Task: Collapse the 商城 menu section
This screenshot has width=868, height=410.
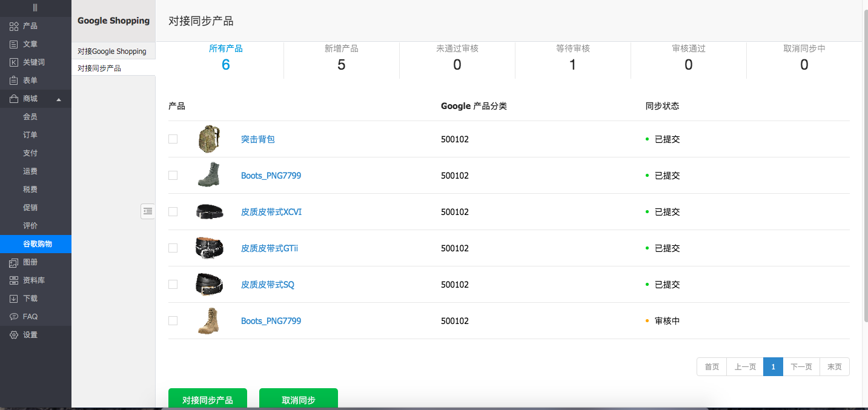Action: tap(59, 99)
